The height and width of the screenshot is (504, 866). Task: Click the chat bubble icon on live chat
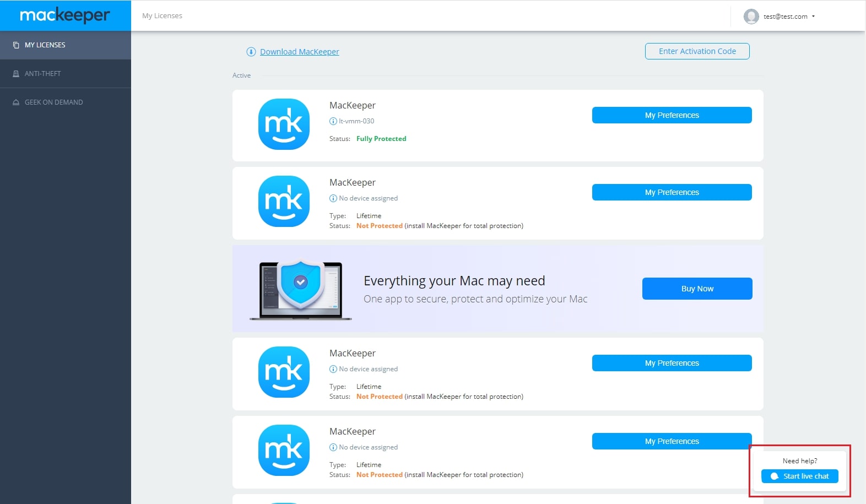point(775,476)
